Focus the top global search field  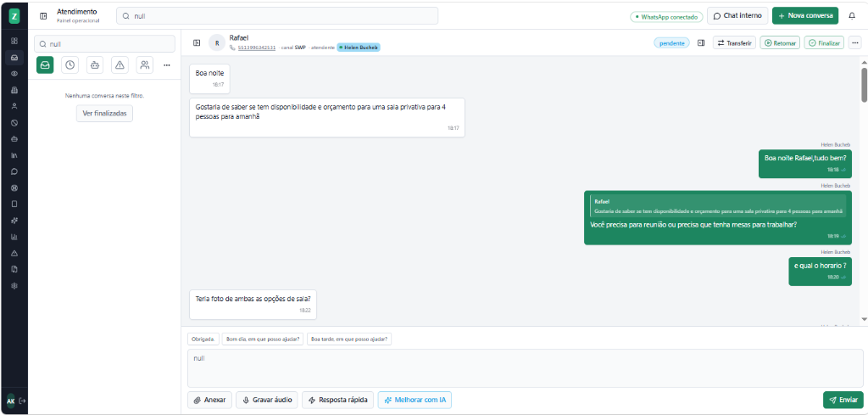(277, 16)
